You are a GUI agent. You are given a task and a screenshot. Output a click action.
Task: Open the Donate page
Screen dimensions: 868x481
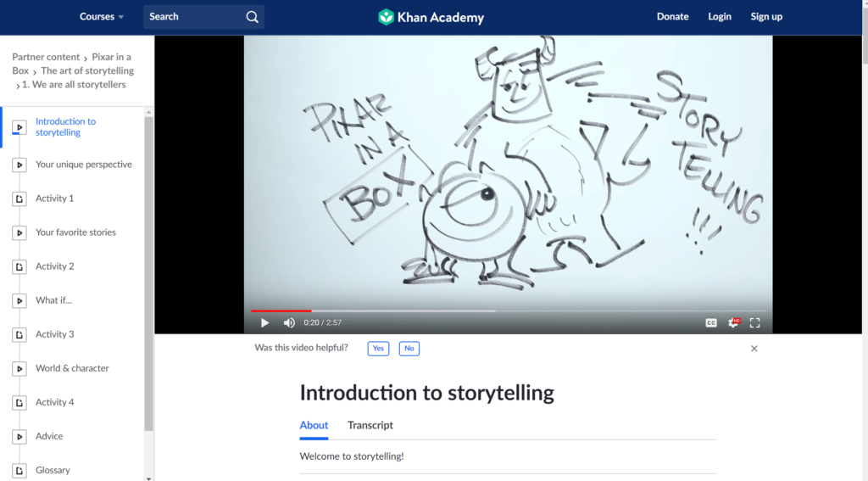click(672, 17)
